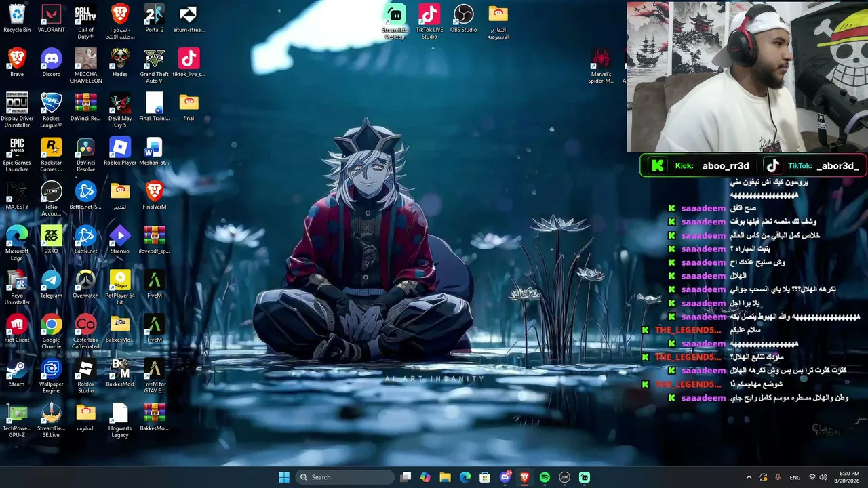868x488 pixels.
Task: Select the Riot Client shortcut
Action: click(x=17, y=328)
